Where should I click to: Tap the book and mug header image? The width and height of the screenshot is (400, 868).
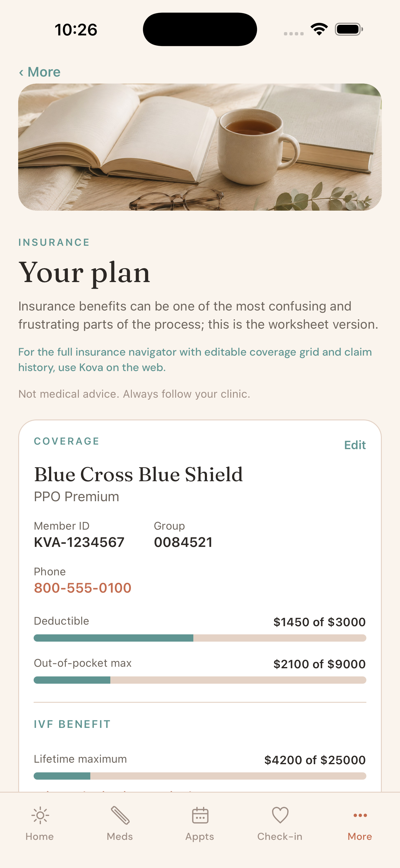tap(200, 147)
